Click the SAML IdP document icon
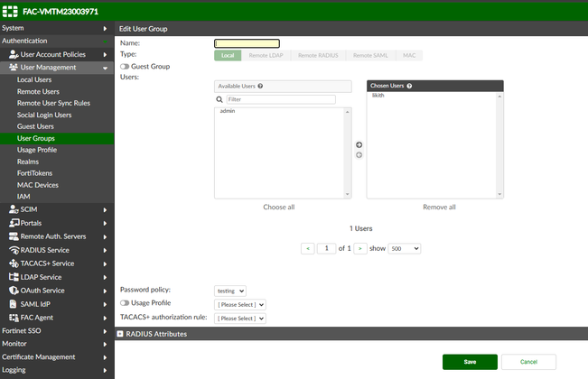The height and width of the screenshot is (379, 588). (14, 304)
